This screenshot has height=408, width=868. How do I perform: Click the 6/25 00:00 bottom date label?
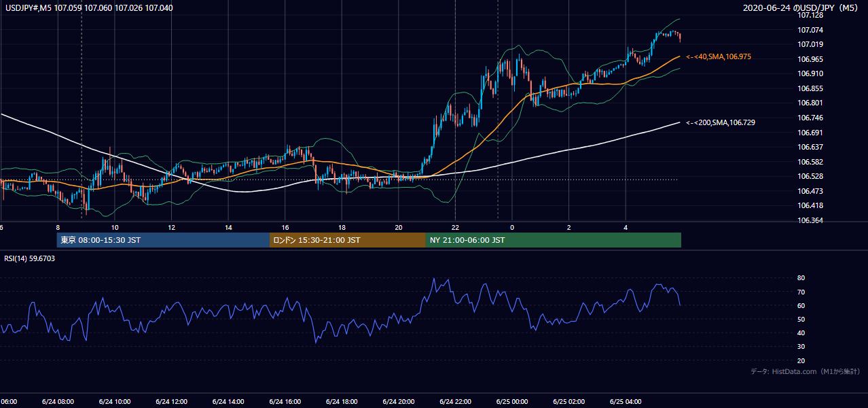[x=512, y=401]
